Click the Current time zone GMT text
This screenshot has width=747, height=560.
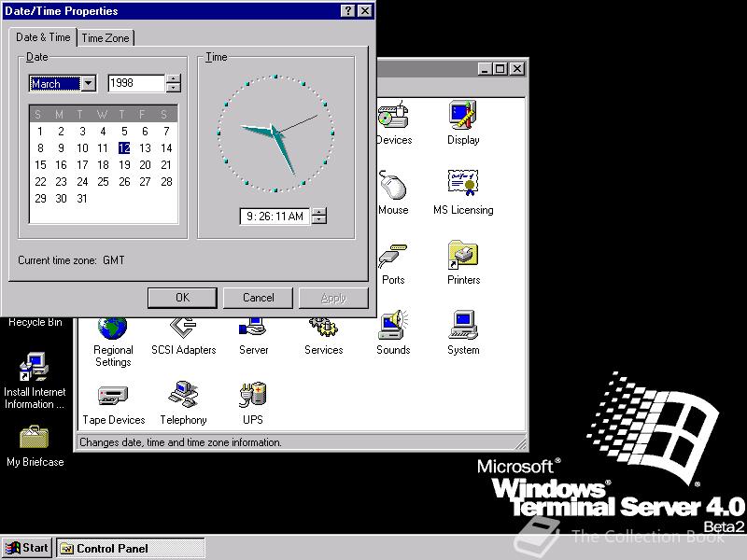(72, 260)
